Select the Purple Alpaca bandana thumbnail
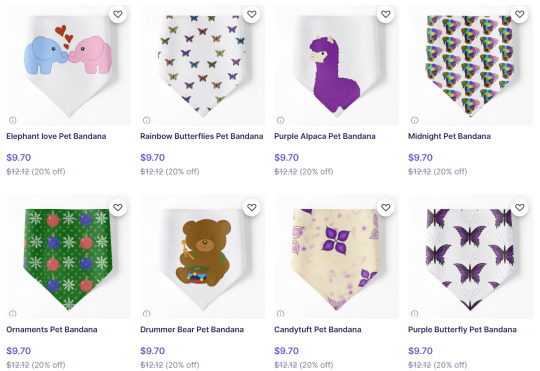 (336, 65)
